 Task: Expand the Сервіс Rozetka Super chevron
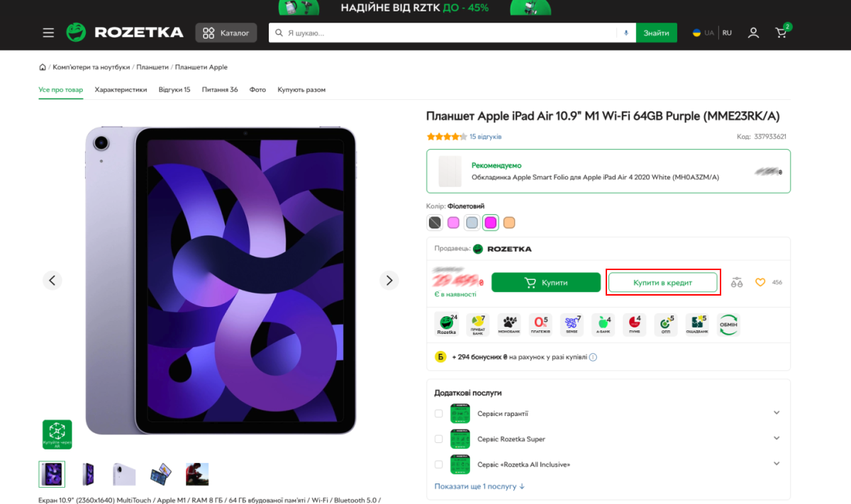tap(777, 438)
